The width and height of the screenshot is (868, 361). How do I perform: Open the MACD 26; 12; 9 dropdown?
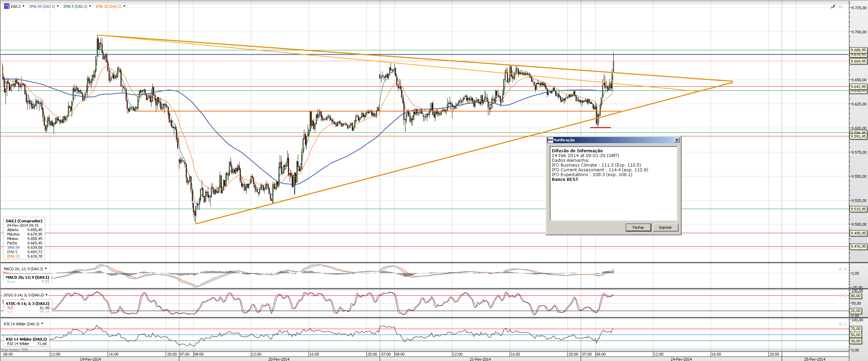(46, 269)
